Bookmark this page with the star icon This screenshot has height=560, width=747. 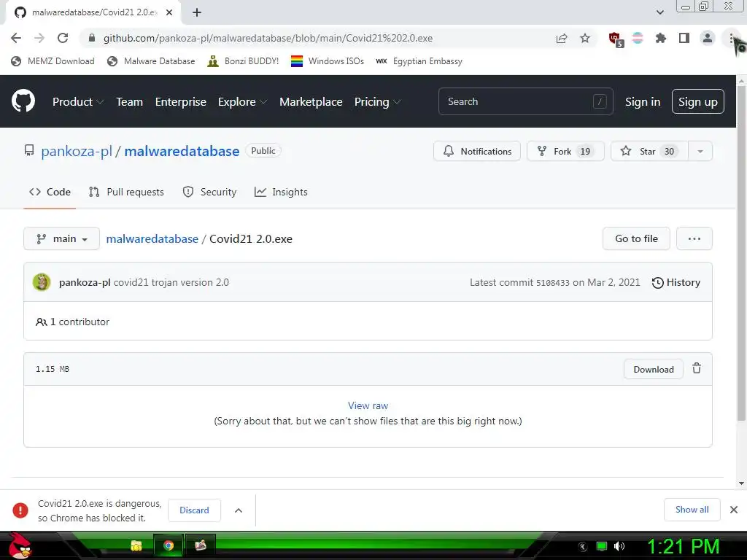click(585, 38)
